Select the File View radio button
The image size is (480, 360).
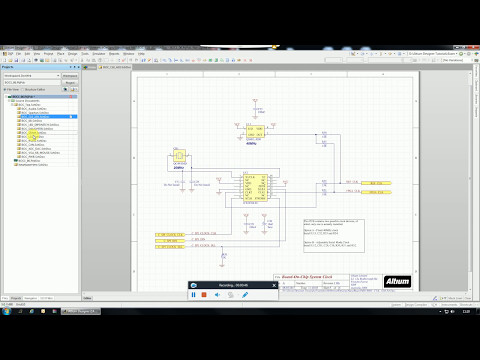click(x=5, y=90)
